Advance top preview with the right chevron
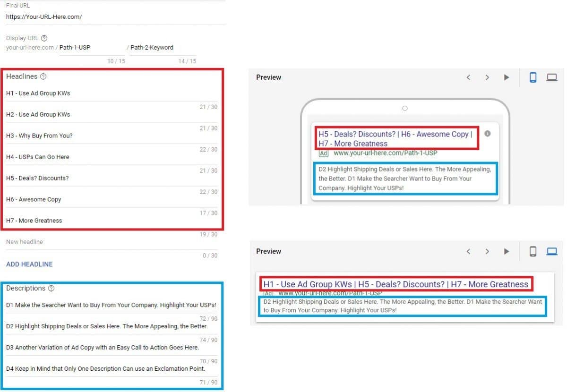Viewport: 567px width, 392px height. coord(487,77)
